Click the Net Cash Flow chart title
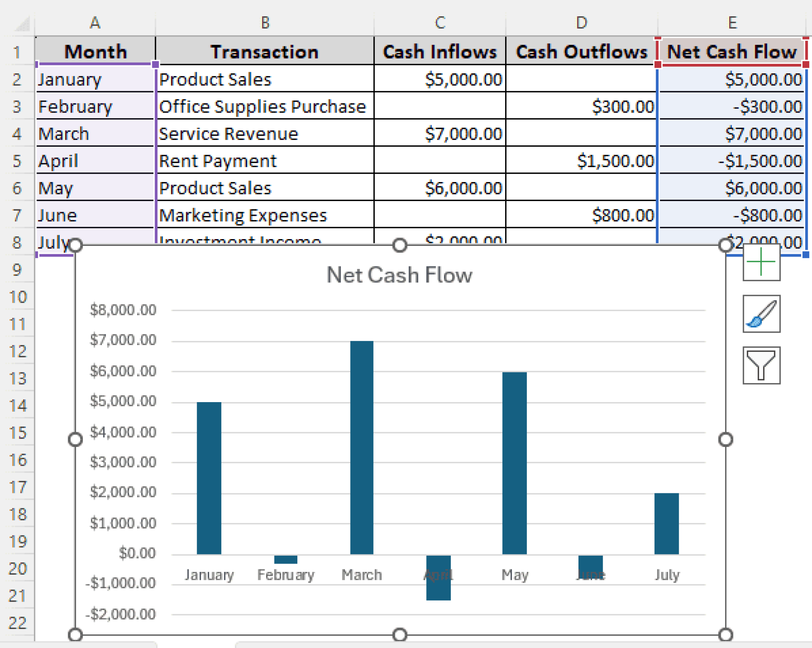The height and width of the screenshot is (648, 812). coord(399,275)
